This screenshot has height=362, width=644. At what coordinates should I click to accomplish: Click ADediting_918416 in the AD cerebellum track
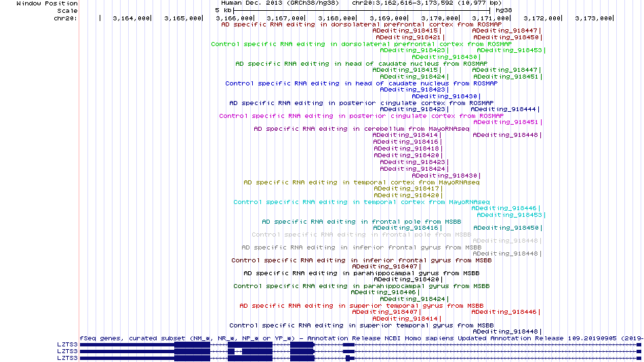407,142
